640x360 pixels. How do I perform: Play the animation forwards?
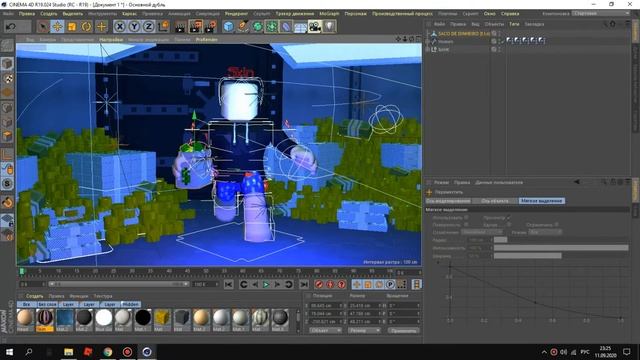click(x=266, y=284)
